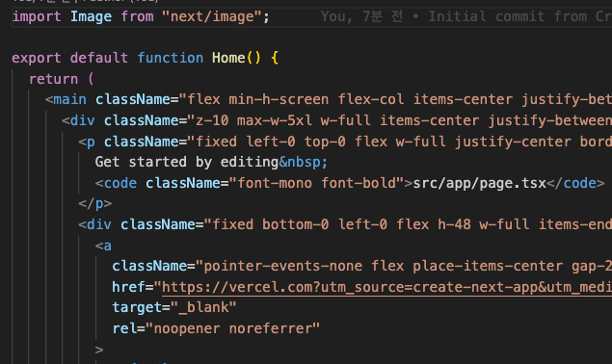
Task: Click the "Image" identifier in the import
Action: [x=91, y=16]
